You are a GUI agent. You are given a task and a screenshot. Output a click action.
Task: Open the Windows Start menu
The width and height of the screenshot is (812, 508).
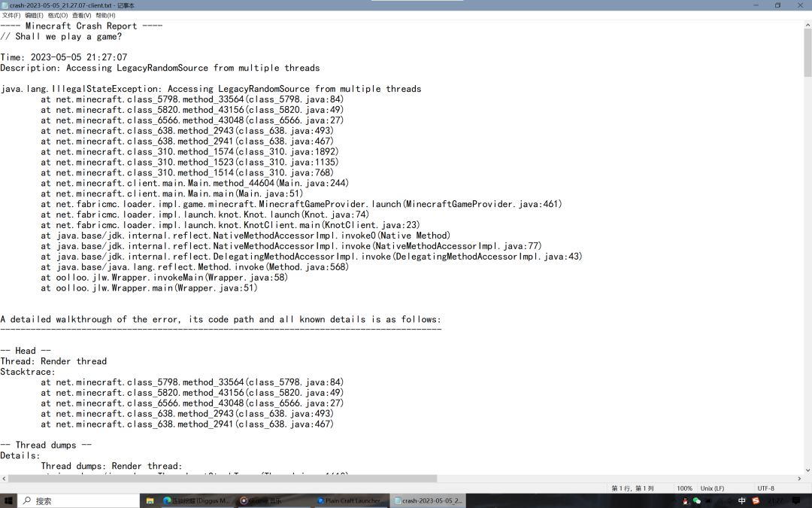tap(9, 500)
